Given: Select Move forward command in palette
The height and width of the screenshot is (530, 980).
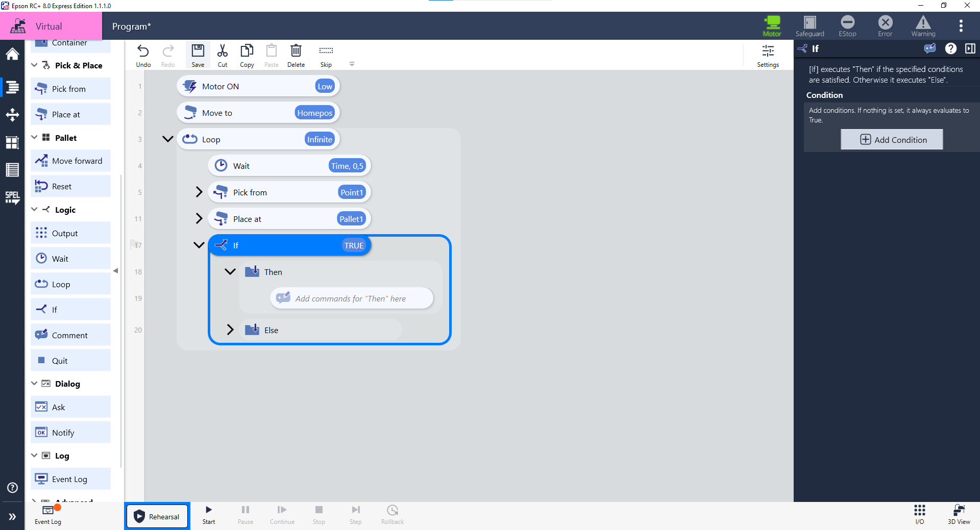Looking at the screenshot, I should (70, 161).
